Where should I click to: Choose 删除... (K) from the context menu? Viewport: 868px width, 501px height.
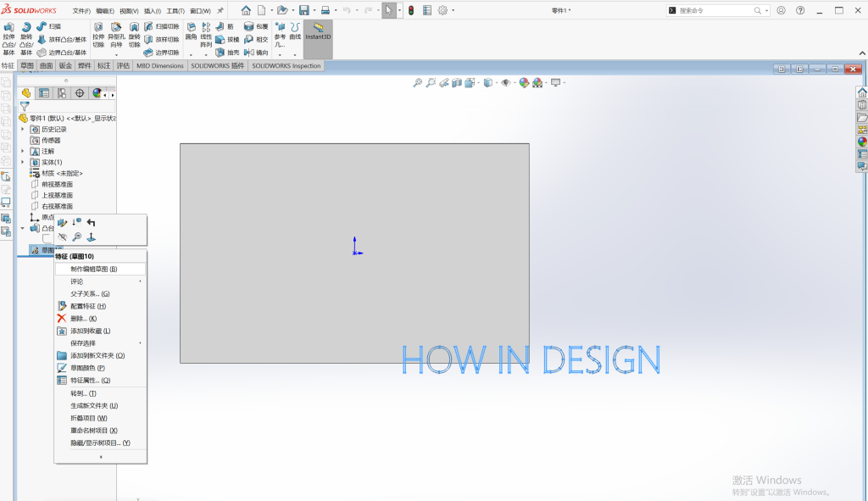pyautogui.click(x=100, y=318)
